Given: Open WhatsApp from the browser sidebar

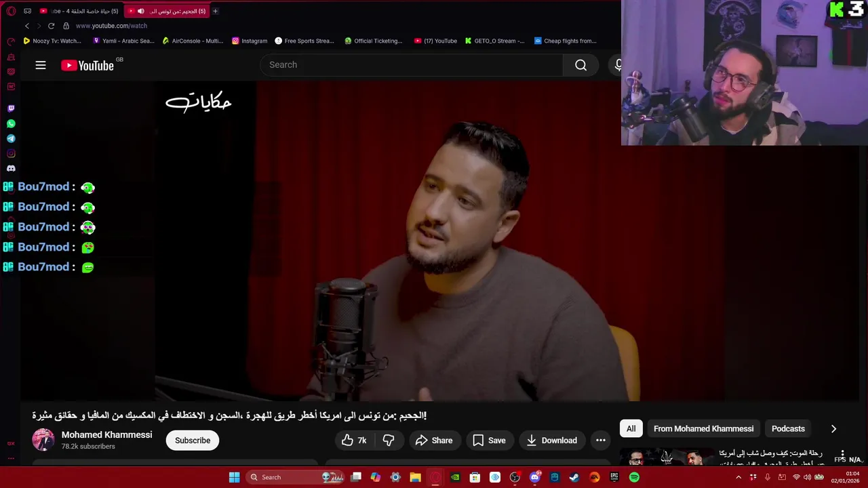Looking at the screenshot, I should [11, 123].
